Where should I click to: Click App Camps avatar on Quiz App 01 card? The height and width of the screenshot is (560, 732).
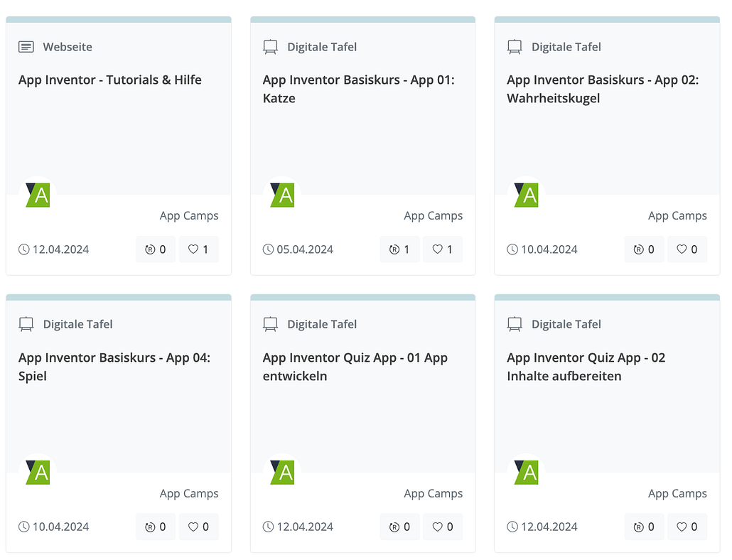(x=282, y=473)
